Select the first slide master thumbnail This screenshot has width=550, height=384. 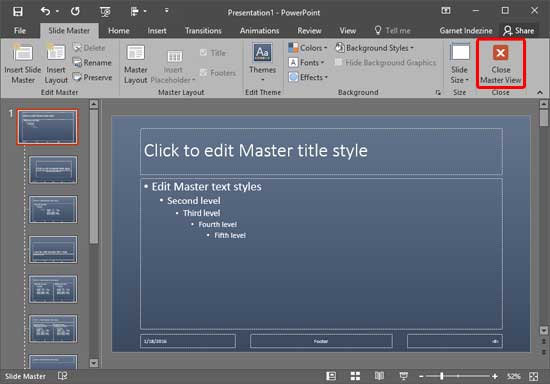47,127
